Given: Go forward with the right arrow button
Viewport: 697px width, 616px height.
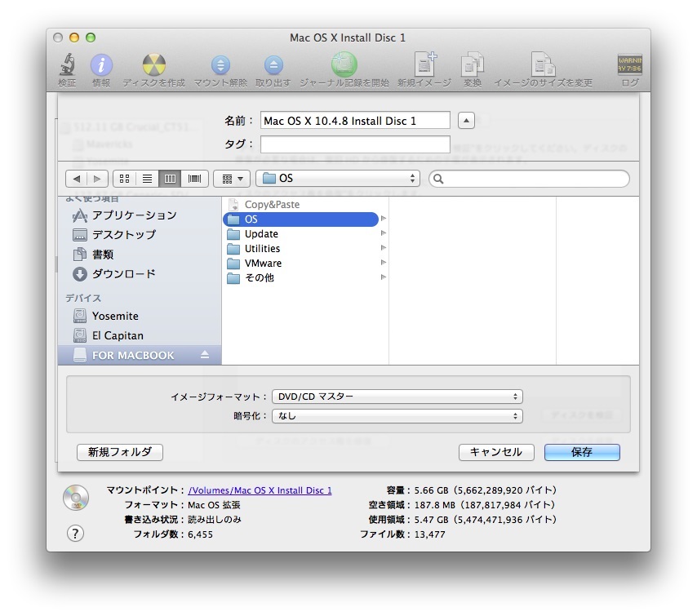Looking at the screenshot, I should click(x=97, y=179).
